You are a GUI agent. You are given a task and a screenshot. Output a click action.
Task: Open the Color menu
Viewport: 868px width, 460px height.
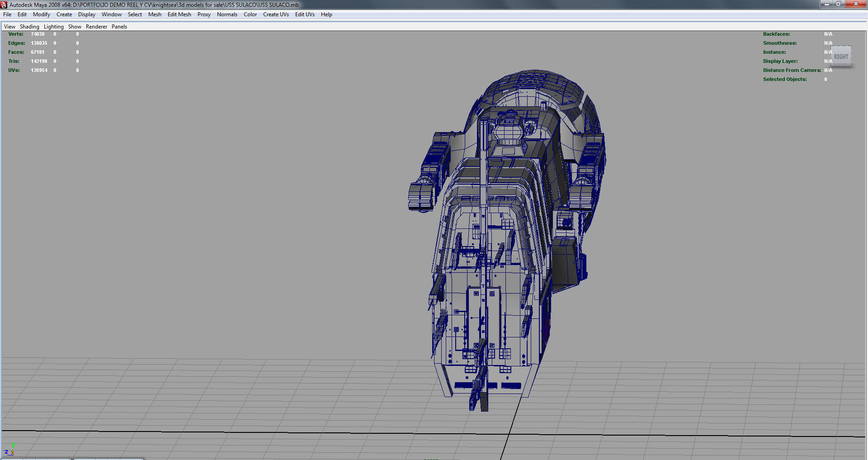[x=250, y=14]
